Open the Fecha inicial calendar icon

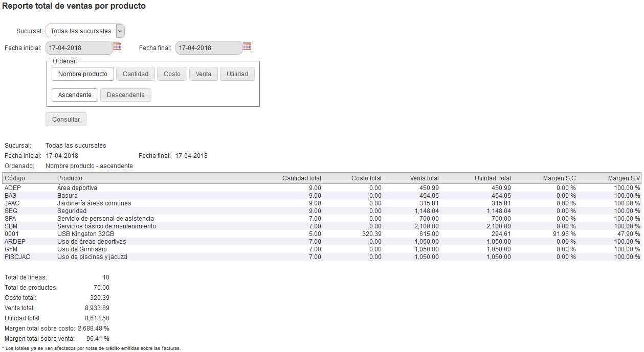point(117,46)
